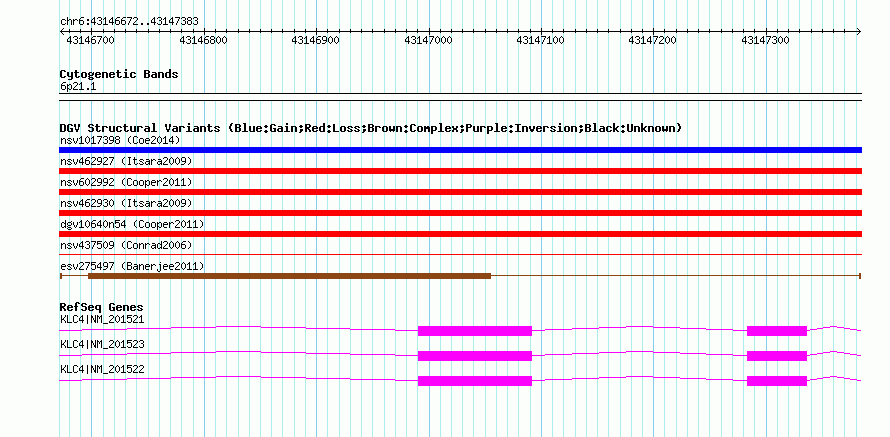Click the 43147200 ruler coordinate
The width and height of the screenshot is (890, 437).
point(653,40)
